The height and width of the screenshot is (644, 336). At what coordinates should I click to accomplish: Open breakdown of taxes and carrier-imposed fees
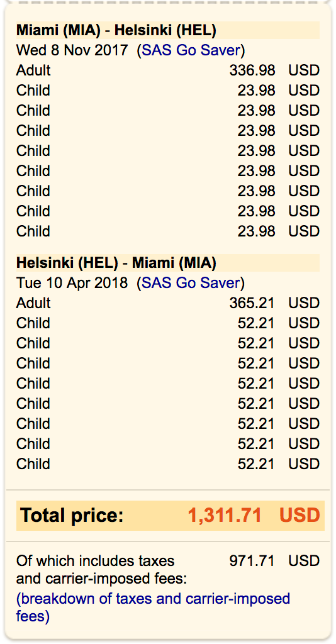pos(153,608)
